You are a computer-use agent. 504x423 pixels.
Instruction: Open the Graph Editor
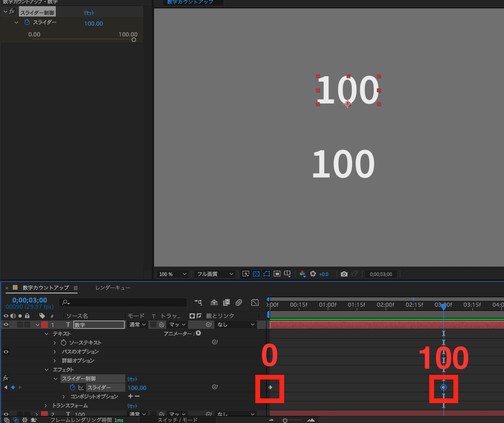(255, 302)
